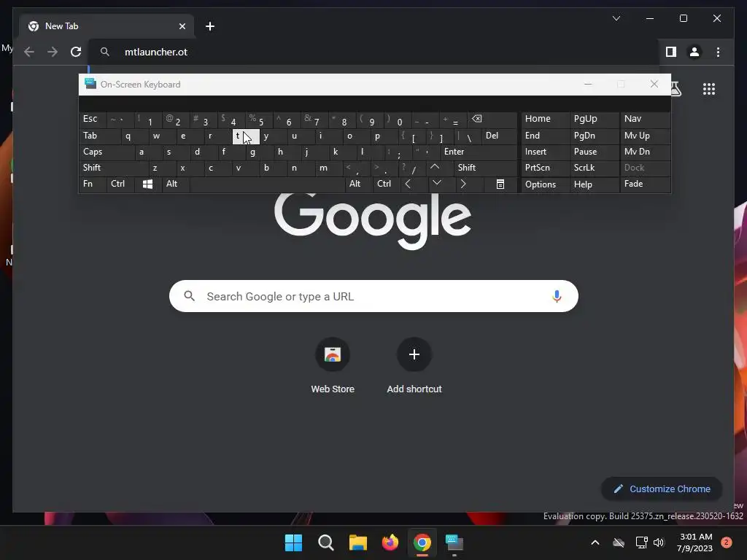
Task: Toggle left Shift key on keyboard
Action: [x=114, y=168]
